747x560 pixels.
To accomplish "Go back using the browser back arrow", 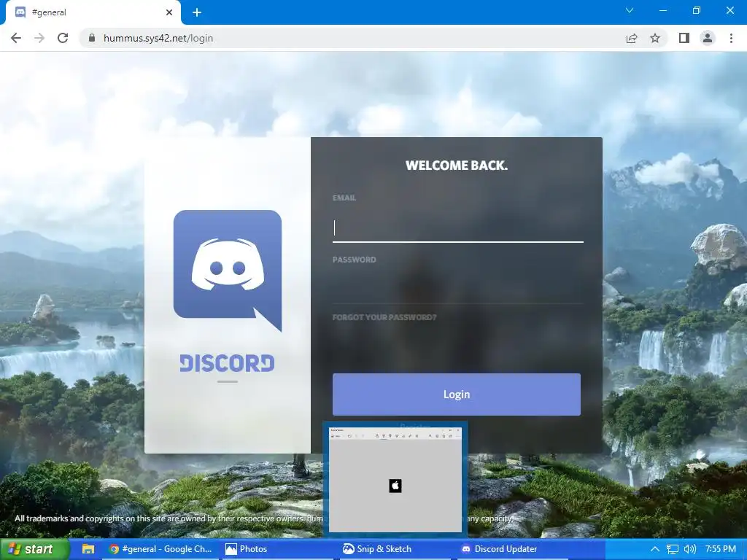I will 16,38.
